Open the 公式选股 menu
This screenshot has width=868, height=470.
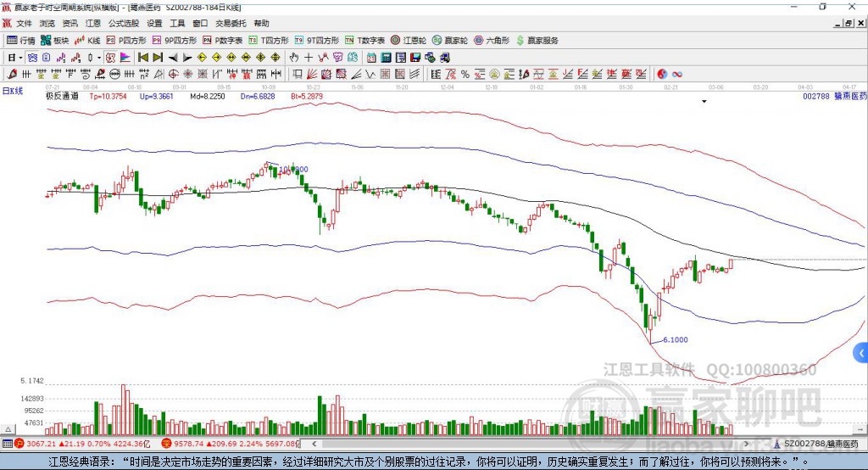[x=124, y=23]
